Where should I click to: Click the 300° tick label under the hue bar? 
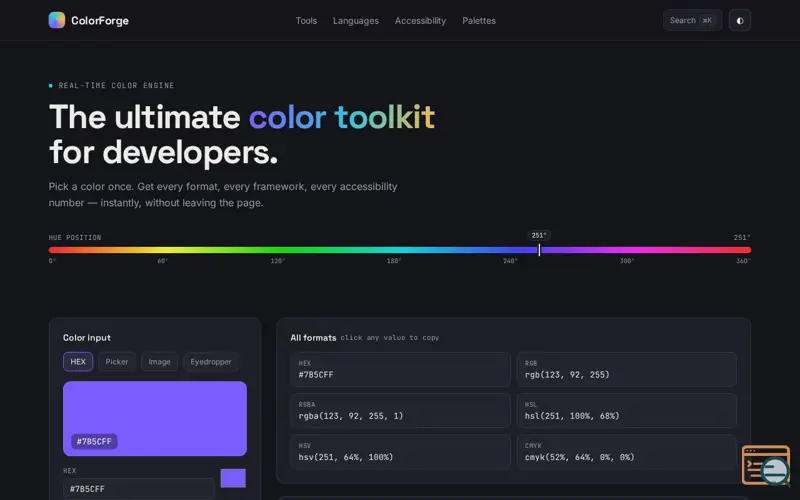[627, 261]
